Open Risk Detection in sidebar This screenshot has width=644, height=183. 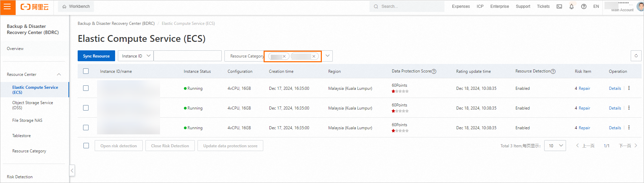(20, 177)
